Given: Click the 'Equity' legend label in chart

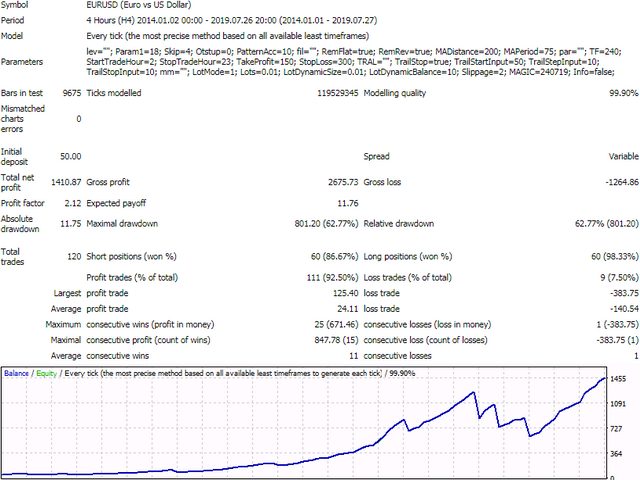Looking at the screenshot, I should pos(47,373).
